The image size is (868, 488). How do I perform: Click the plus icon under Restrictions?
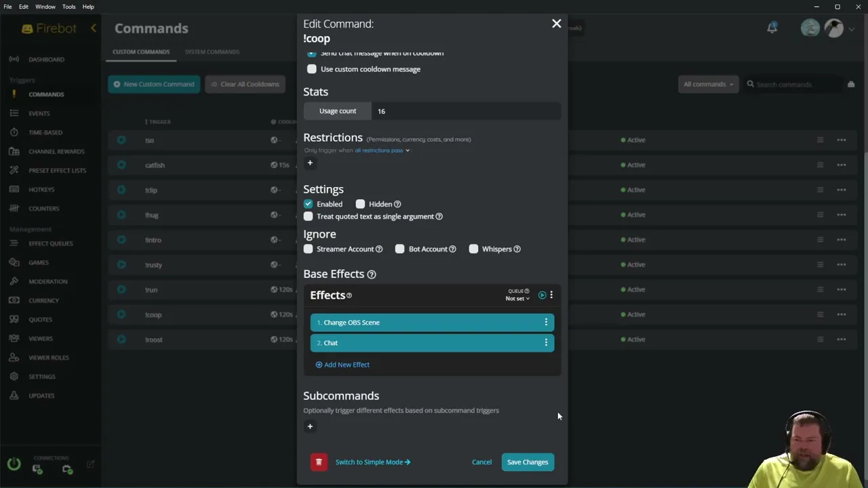(310, 163)
